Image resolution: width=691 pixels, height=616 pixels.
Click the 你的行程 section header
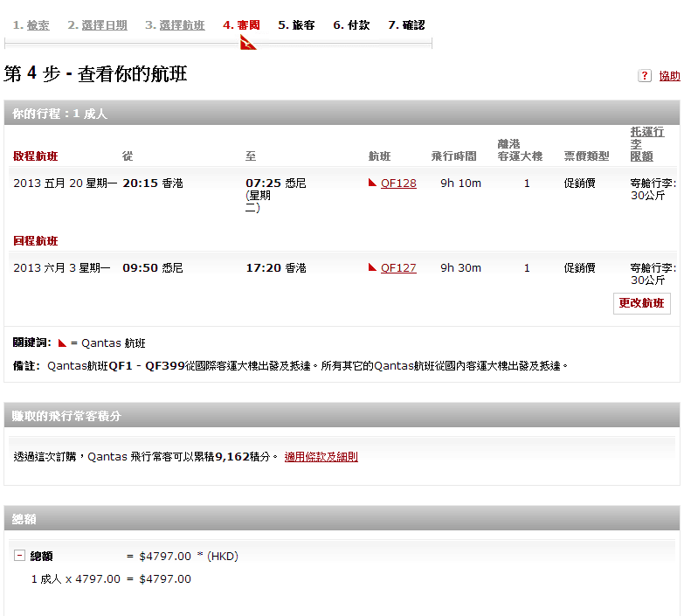pos(60,114)
